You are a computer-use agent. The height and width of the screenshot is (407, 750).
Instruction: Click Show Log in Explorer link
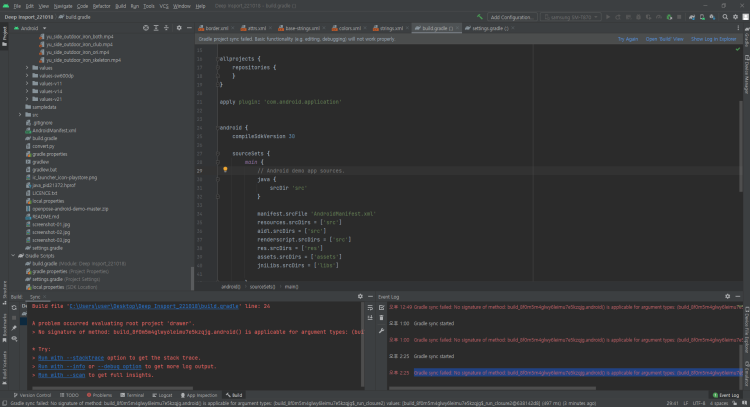tap(714, 39)
